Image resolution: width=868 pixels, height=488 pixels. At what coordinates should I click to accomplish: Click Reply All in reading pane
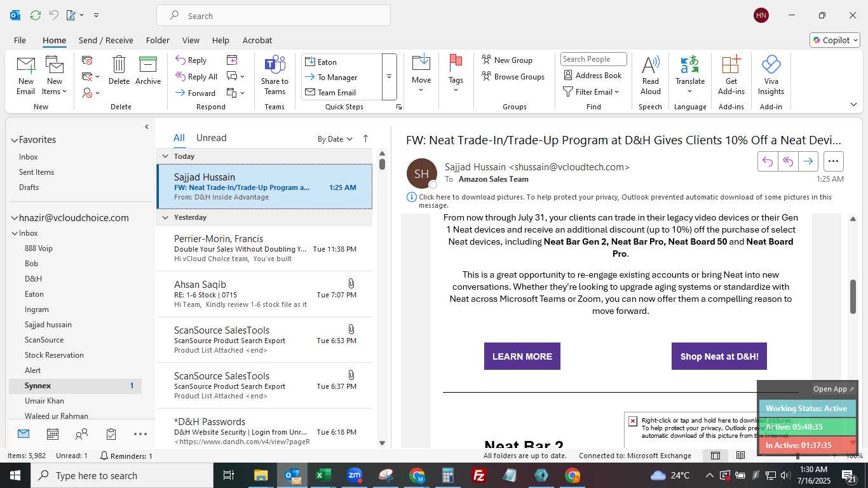[x=788, y=161]
